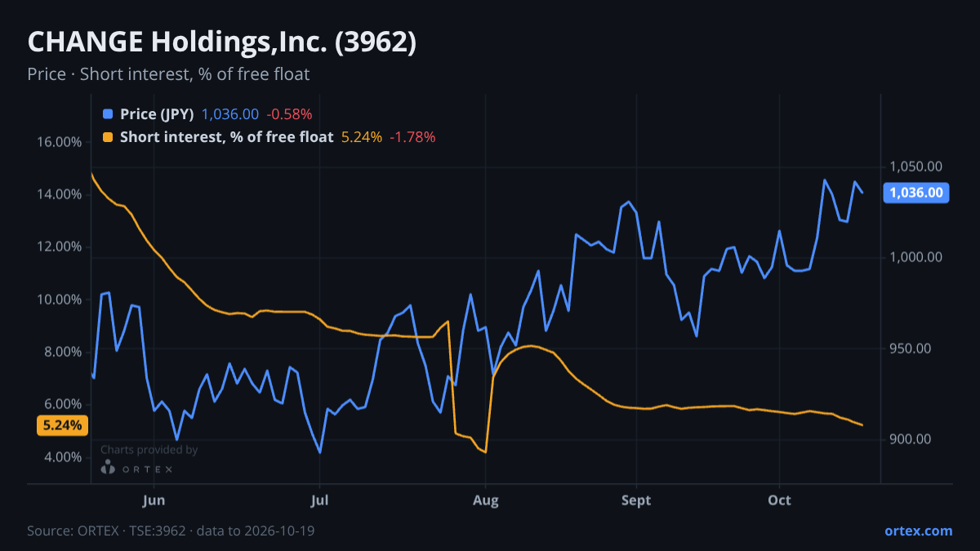This screenshot has width=980, height=551.
Task: Select 'Short interest, % of free float' legend label
Action: tap(226, 137)
